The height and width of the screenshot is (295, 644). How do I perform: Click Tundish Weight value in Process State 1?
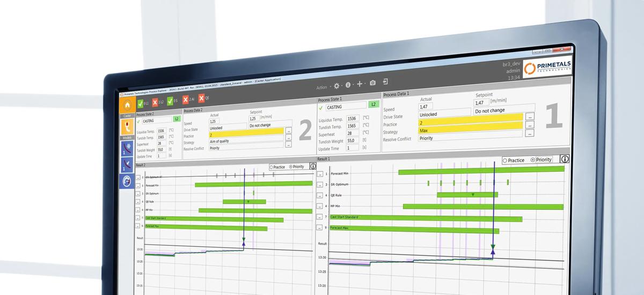click(353, 141)
